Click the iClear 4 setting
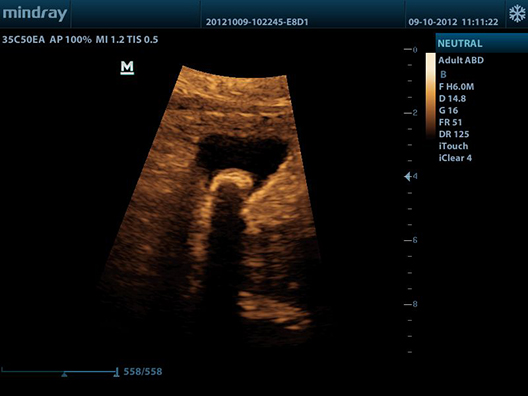This screenshot has height=396, width=528. tap(455, 158)
